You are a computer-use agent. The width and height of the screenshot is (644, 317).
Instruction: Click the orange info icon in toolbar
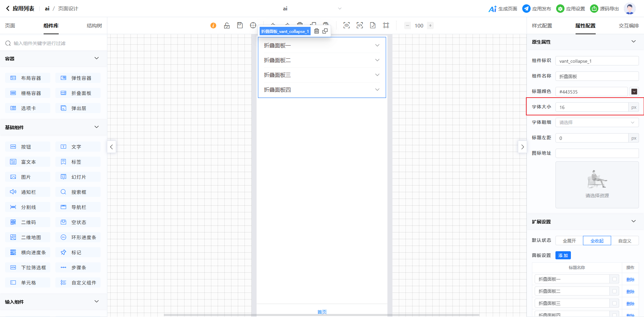point(213,25)
